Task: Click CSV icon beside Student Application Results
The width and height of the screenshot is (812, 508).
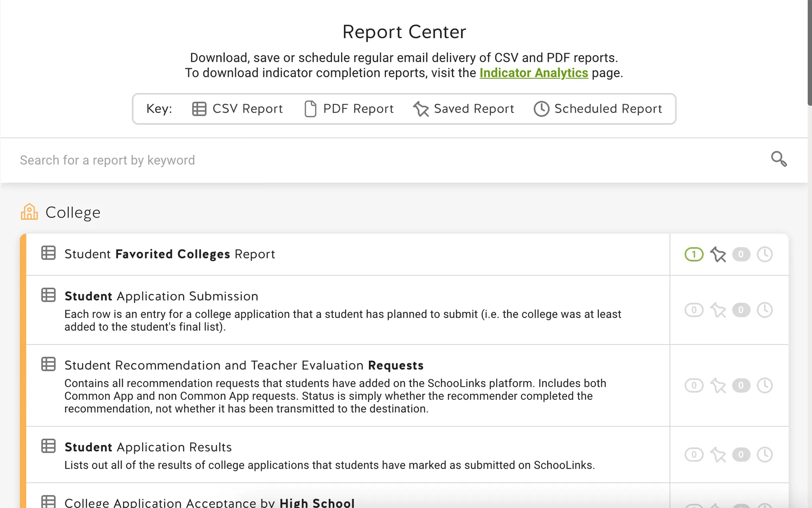Action: (x=48, y=446)
